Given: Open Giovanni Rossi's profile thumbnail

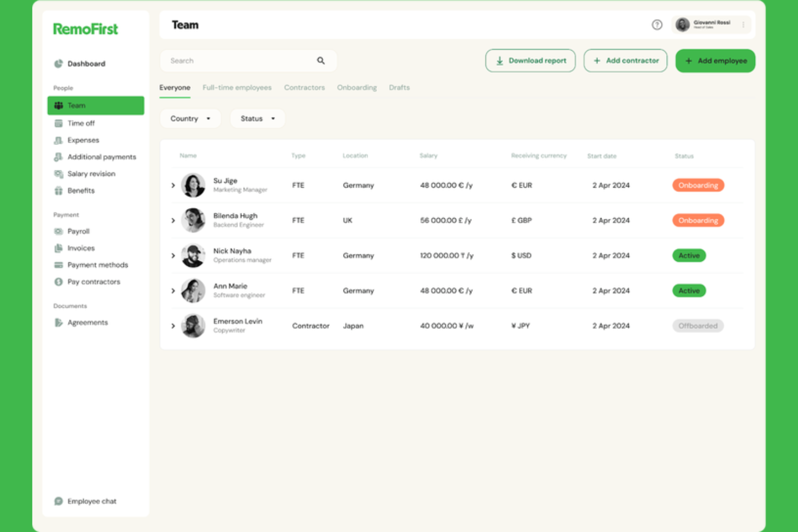Looking at the screenshot, I should tap(683, 24).
